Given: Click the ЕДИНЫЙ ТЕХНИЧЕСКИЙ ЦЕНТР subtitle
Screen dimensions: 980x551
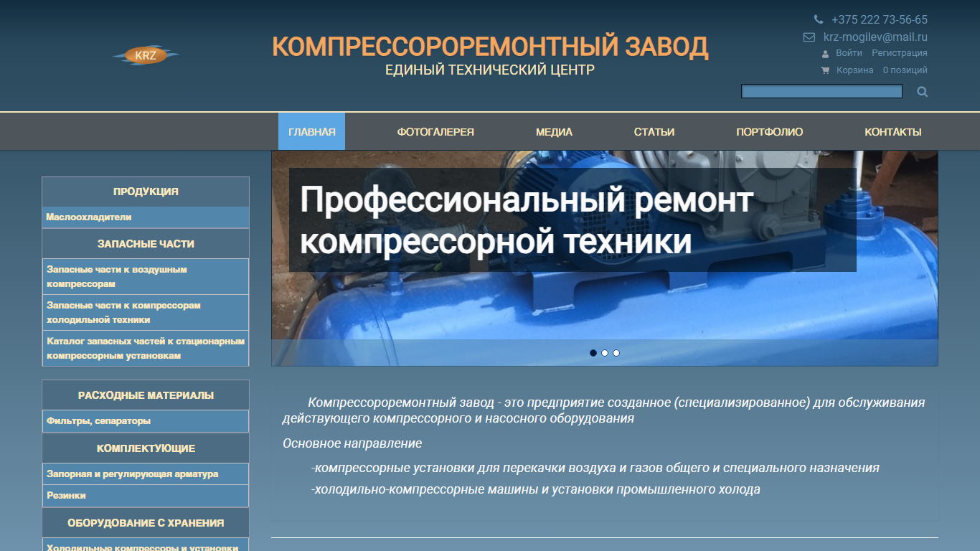Looking at the screenshot, I should tap(490, 70).
